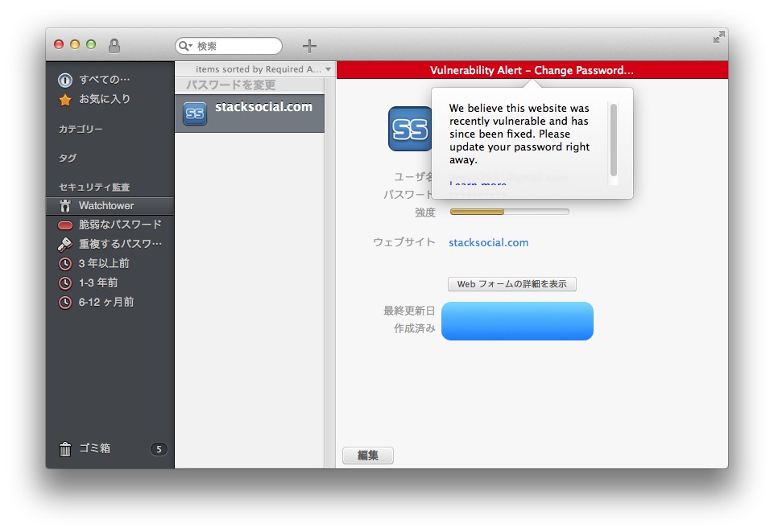
Task: Select Watchtower in the sidebar
Action: 110,205
